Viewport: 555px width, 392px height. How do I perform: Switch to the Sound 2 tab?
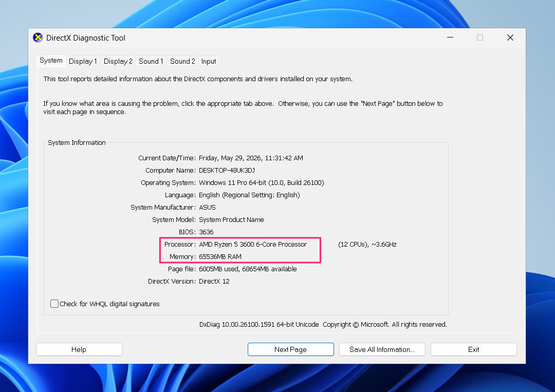coord(182,61)
